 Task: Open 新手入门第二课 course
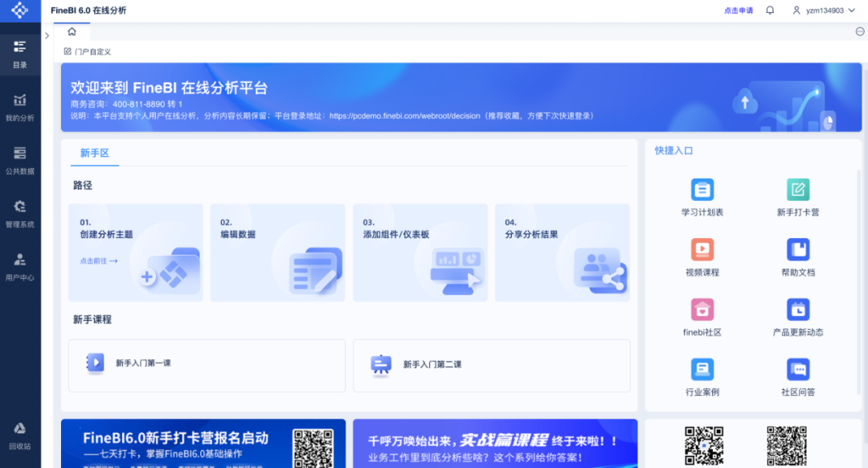click(x=492, y=366)
